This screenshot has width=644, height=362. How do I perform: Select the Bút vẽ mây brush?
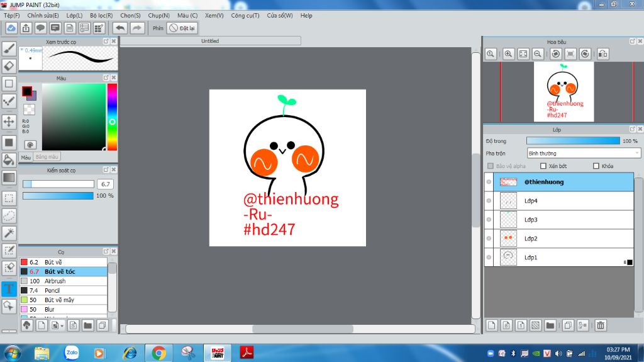tap(64, 300)
